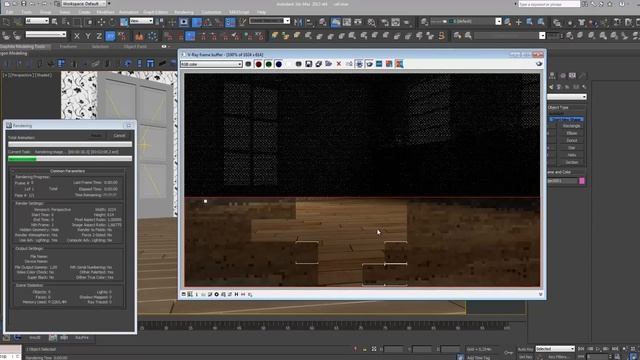The height and width of the screenshot is (360, 640).
Task: Click the Rectangle spline button
Action: coord(571,126)
